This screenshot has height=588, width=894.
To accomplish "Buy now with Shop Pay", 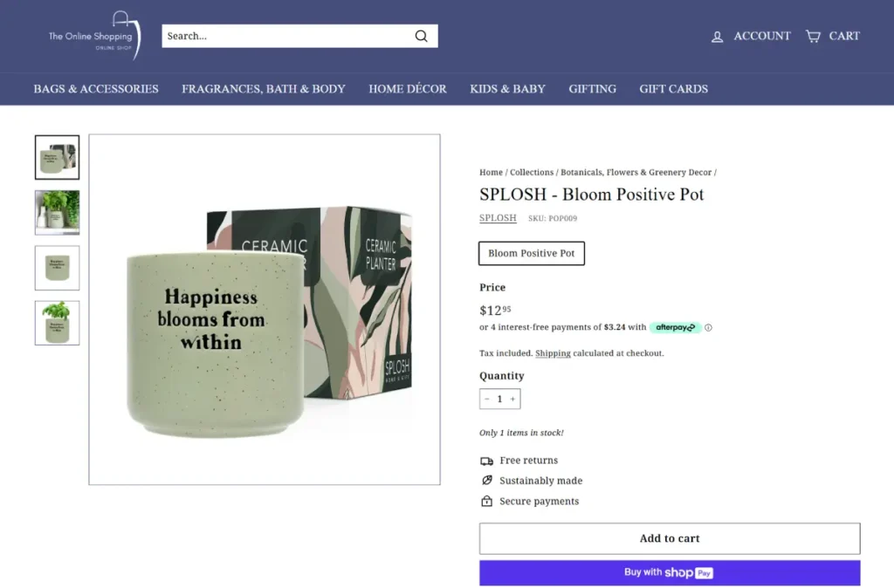I will [x=670, y=572].
